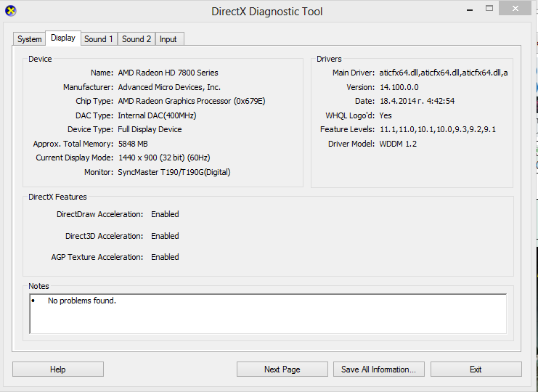
Task: Click the 'Approx. Total Memory:' label
Action: coord(73,144)
